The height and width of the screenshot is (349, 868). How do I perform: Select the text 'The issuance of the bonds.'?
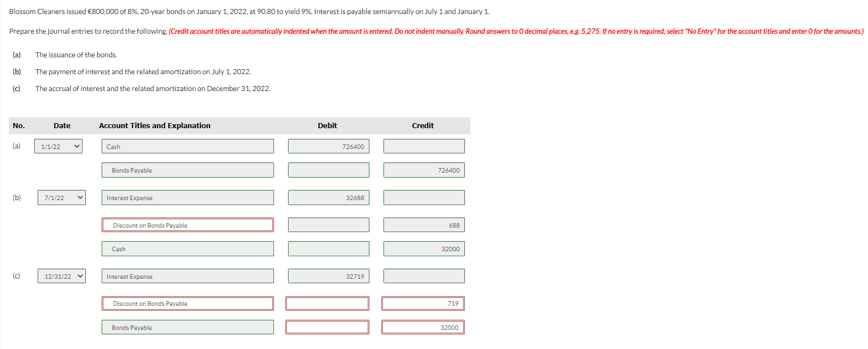click(x=76, y=55)
